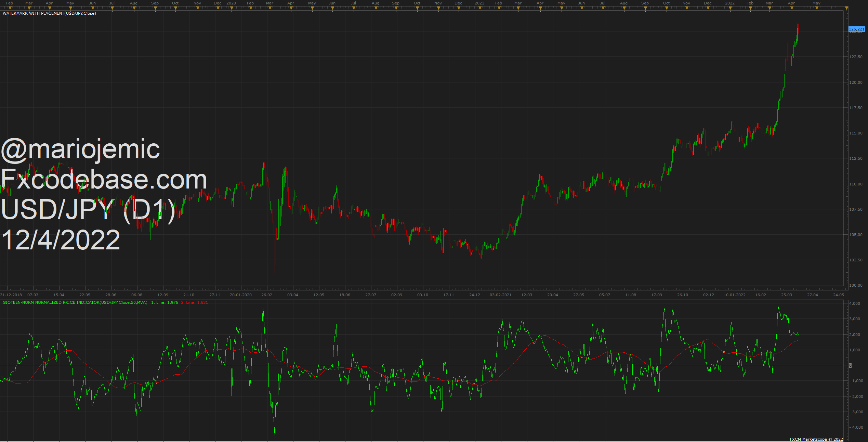Click the green '1. Line: 1,976' value
The width and height of the screenshot is (868, 442).
click(165, 302)
